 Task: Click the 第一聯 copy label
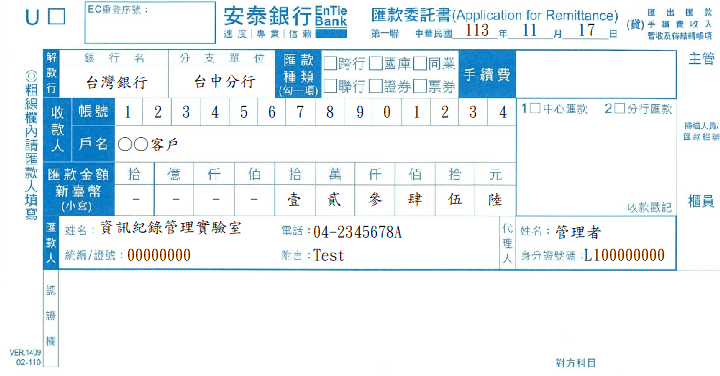(x=385, y=34)
